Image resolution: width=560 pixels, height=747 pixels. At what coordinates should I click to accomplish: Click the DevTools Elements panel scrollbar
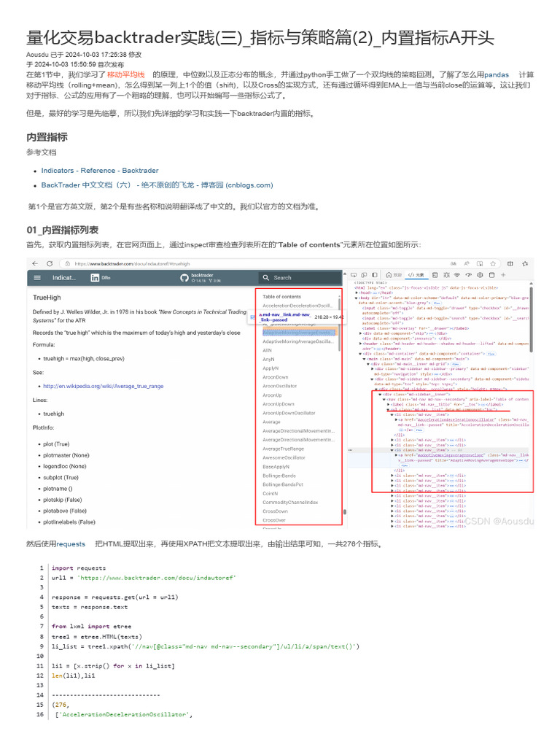(531, 320)
